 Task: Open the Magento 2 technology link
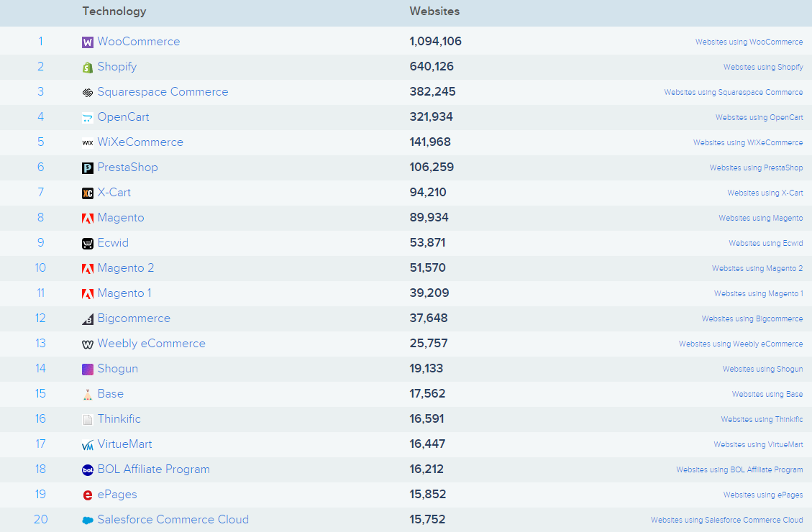coord(126,268)
